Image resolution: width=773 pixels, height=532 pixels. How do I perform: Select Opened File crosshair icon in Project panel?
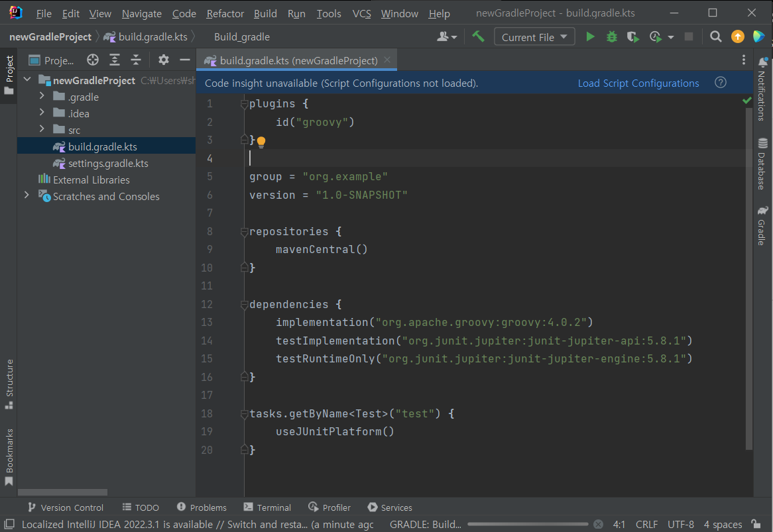pyautogui.click(x=93, y=60)
